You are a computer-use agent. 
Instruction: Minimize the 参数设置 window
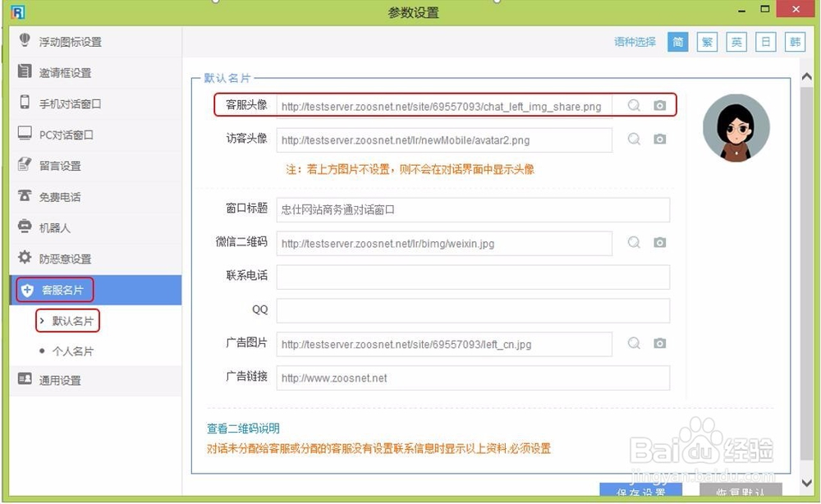pos(742,11)
